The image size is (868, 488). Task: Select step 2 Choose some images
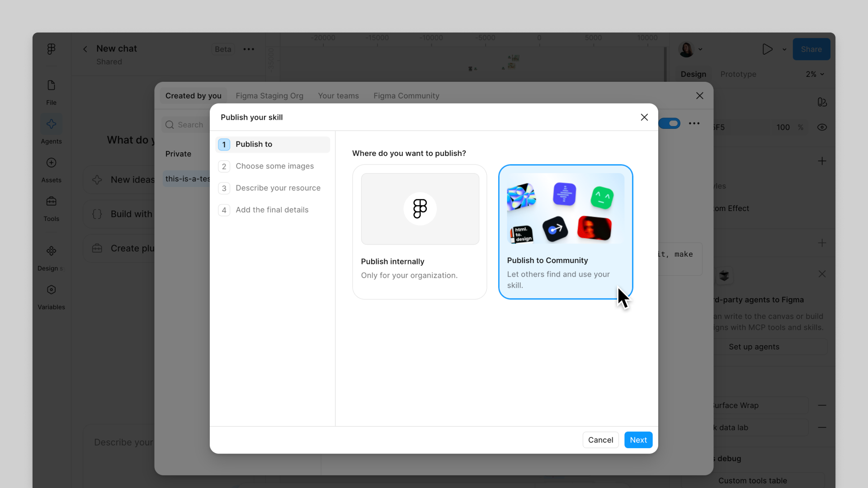(273, 166)
